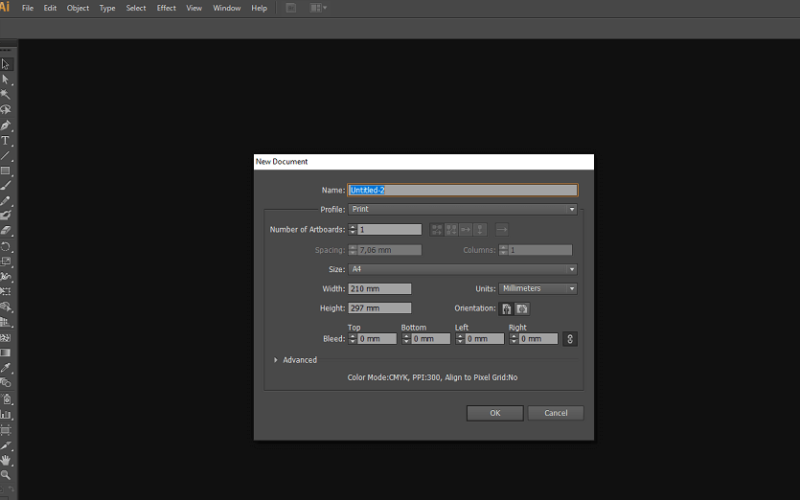
Task: Open the Arrange Documents dropdown in menu bar
Action: pyautogui.click(x=318, y=8)
